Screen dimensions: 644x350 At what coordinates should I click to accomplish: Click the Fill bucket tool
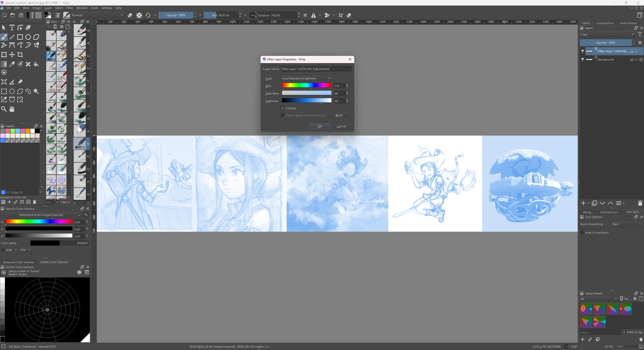[x=36, y=64]
